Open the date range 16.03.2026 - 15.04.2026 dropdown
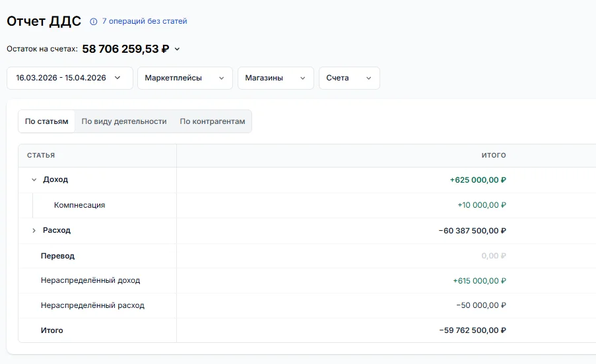596x364 pixels. [70, 78]
